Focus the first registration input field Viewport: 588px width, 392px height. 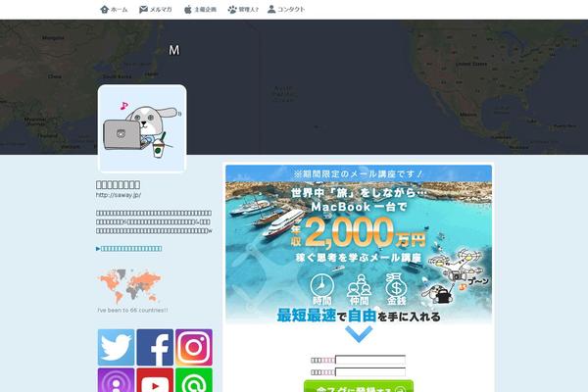click(x=370, y=360)
